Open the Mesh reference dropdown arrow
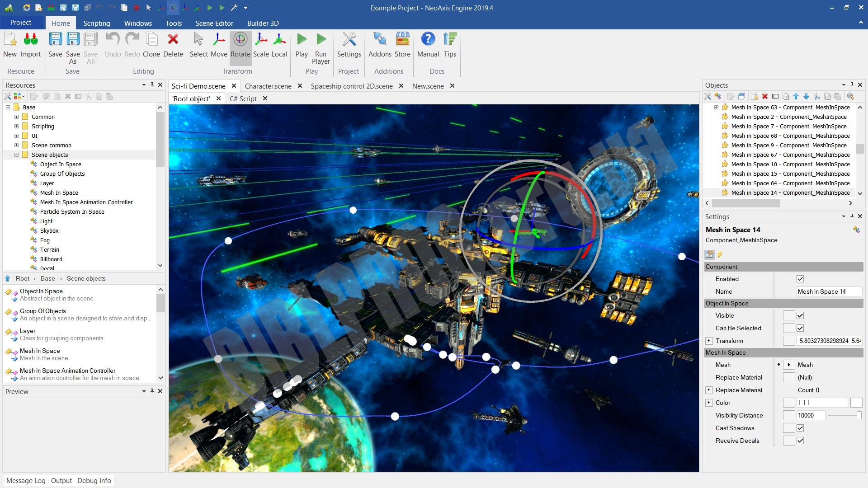Viewport: 868px width, 488px height. tap(789, 365)
